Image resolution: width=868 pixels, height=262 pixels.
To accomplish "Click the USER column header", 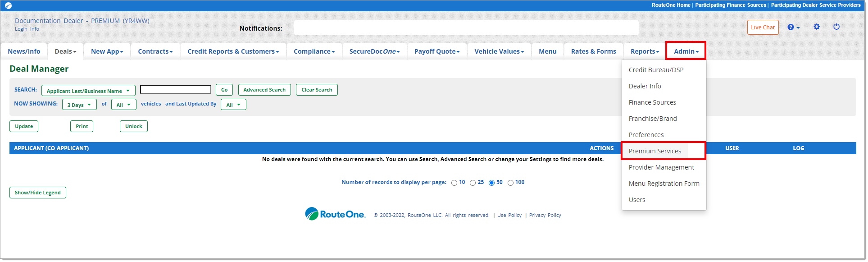I will click(732, 148).
